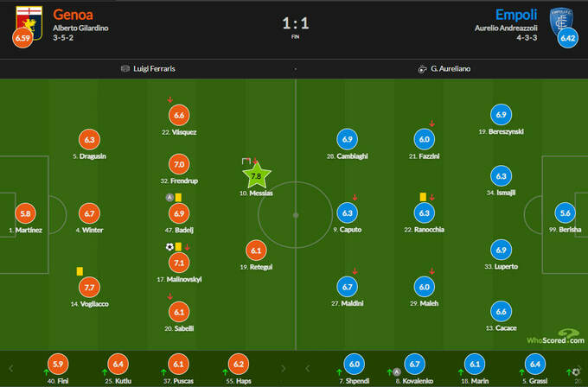Click Empoli's 6.42 team rating badge
The height and width of the screenshot is (387, 588).
tap(566, 38)
